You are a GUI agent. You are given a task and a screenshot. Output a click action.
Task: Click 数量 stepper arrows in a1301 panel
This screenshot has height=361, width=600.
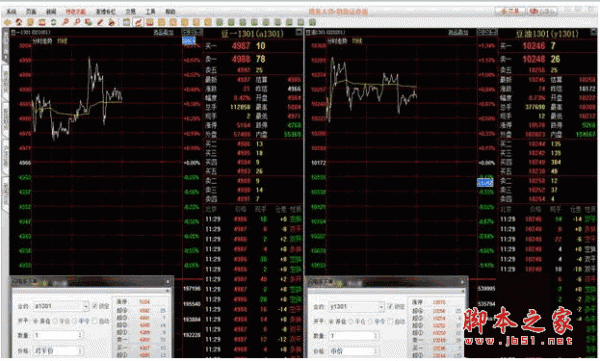[80, 335]
